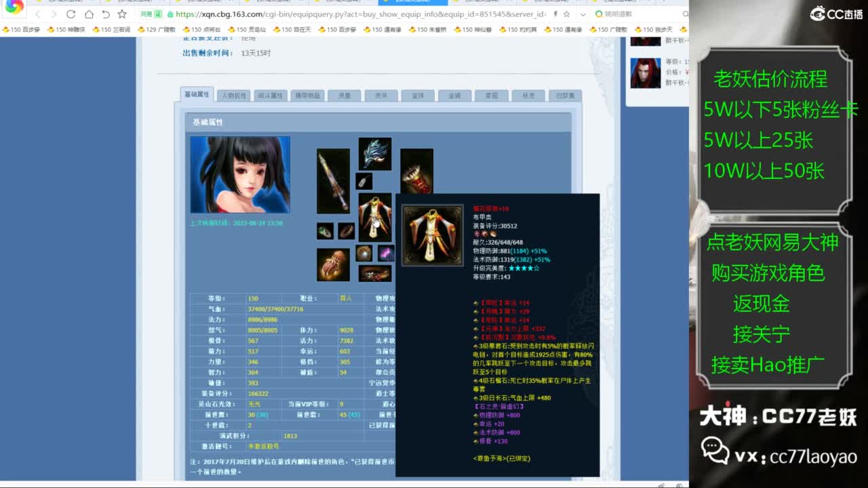Screen dimensions: 868x488
Task: Click the 活力 value 7382
Action: tap(347, 341)
